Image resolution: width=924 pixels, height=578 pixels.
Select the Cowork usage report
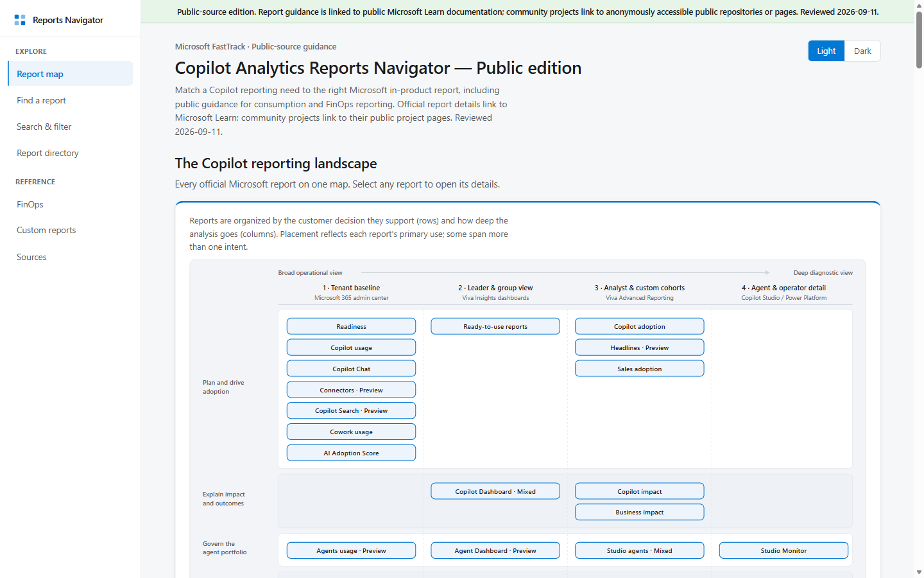pyautogui.click(x=351, y=432)
